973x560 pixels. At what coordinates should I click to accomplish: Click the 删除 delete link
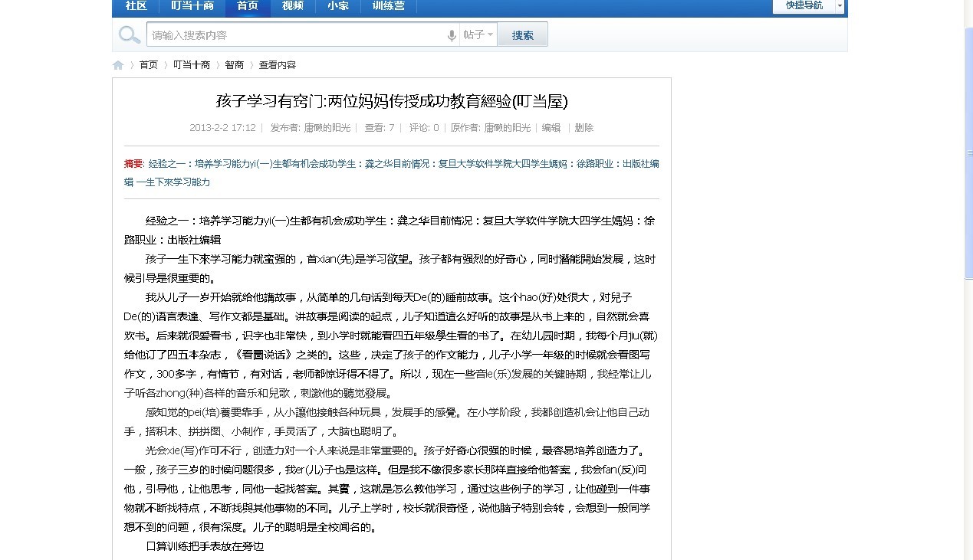(x=584, y=128)
